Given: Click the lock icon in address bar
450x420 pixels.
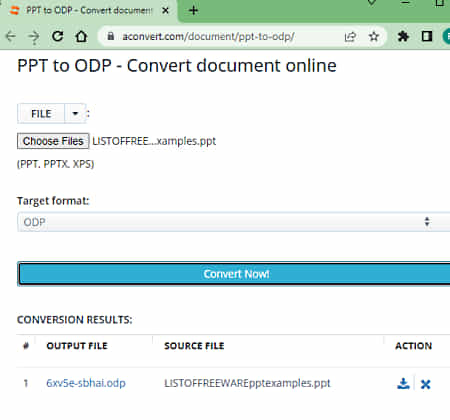Looking at the screenshot, I should [x=110, y=36].
